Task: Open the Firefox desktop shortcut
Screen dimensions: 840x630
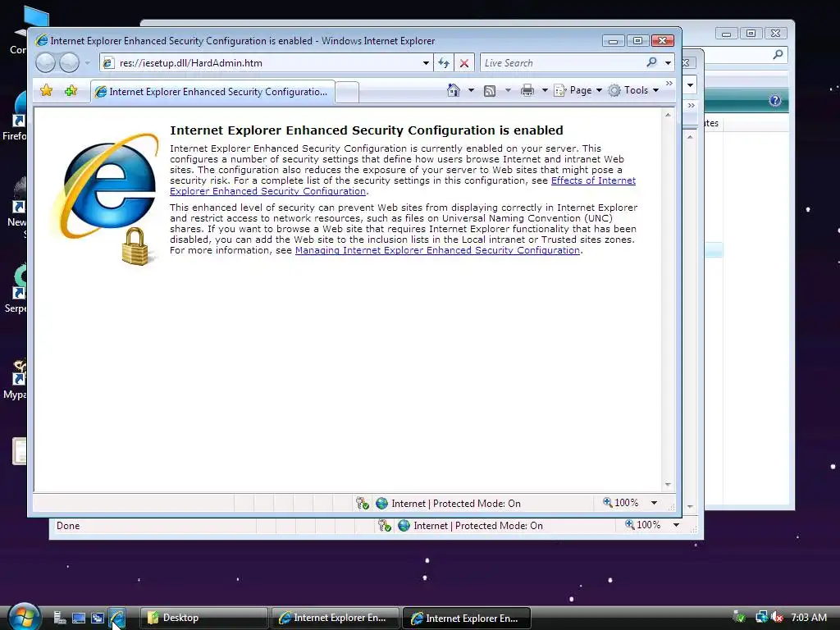Action: [15, 116]
